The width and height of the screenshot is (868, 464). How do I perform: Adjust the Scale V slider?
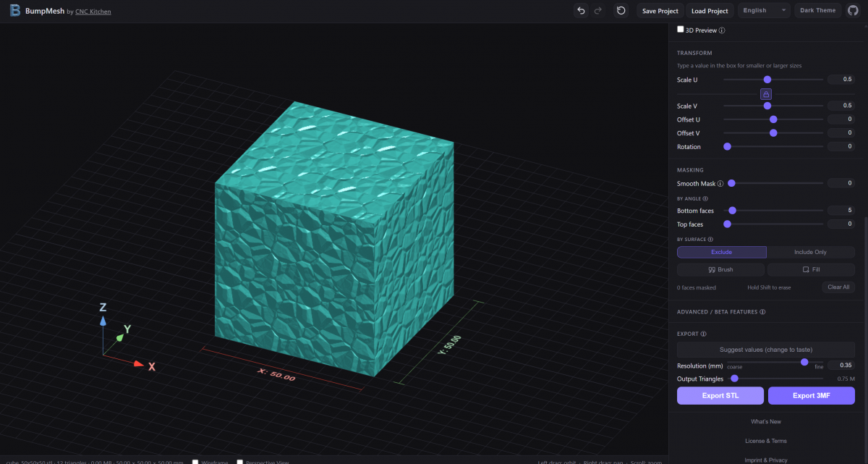(773, 106)
